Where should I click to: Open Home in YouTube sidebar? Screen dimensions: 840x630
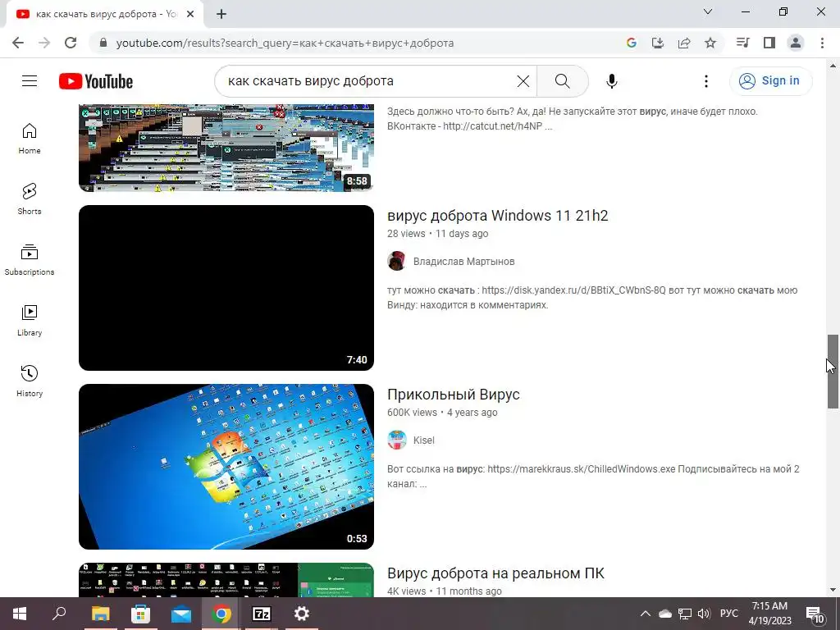[x=30, y=139]
